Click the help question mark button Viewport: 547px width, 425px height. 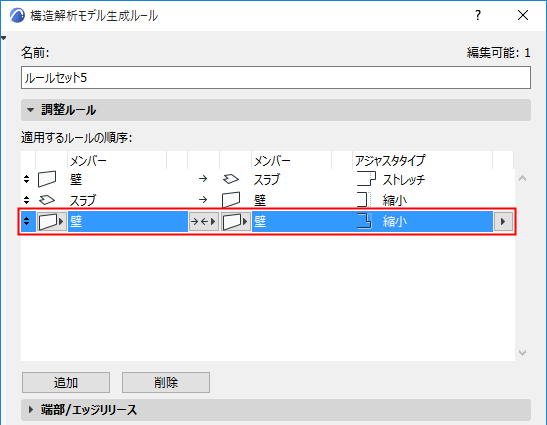coord(478,15)
